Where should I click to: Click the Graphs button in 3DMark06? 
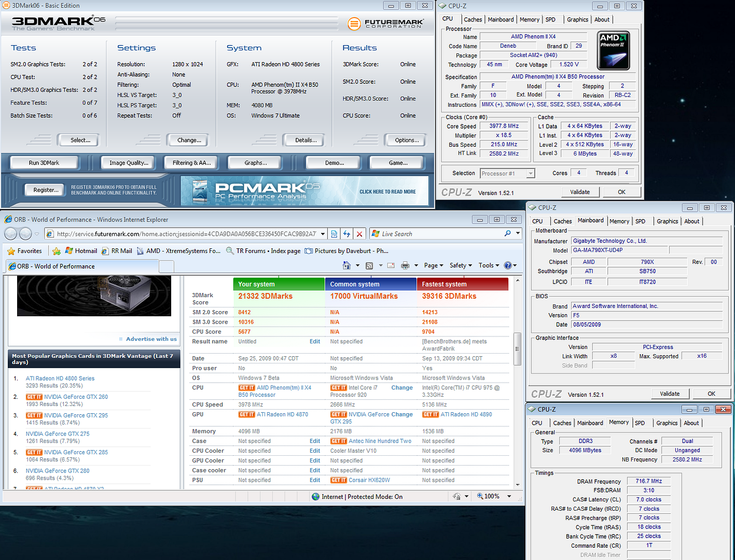pos(255,163)
